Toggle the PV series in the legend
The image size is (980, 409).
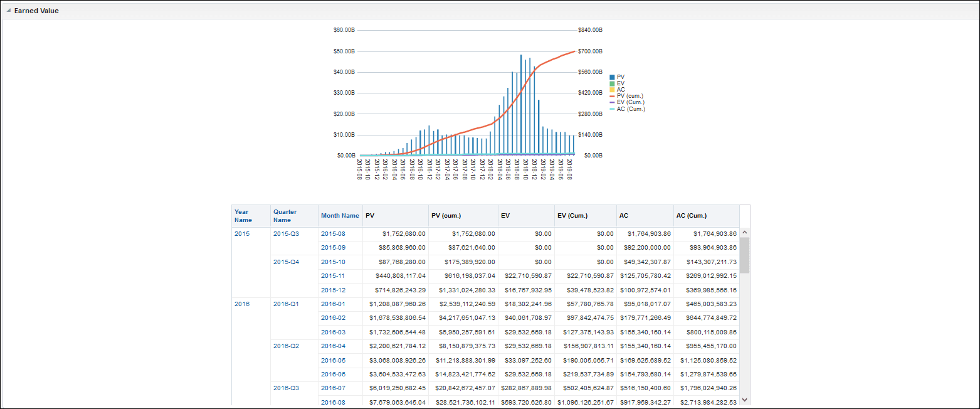point(621,76)
